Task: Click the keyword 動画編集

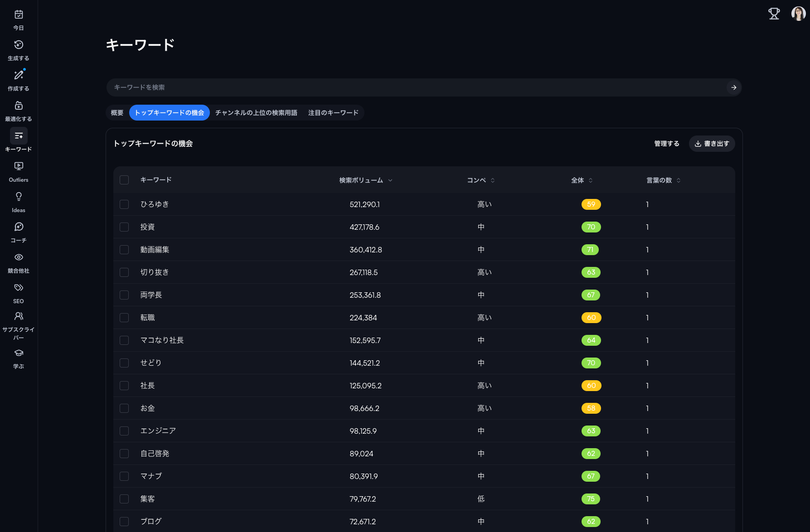Action: (x=155, y=250)
